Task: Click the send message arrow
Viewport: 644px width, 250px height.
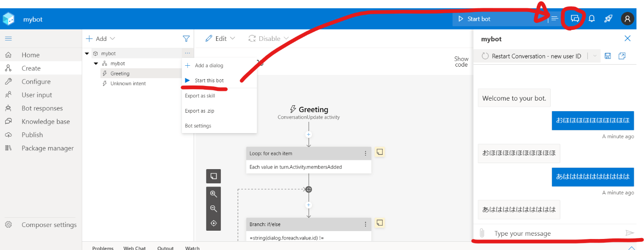Action: pyautogui.click(x=630, y=233)
